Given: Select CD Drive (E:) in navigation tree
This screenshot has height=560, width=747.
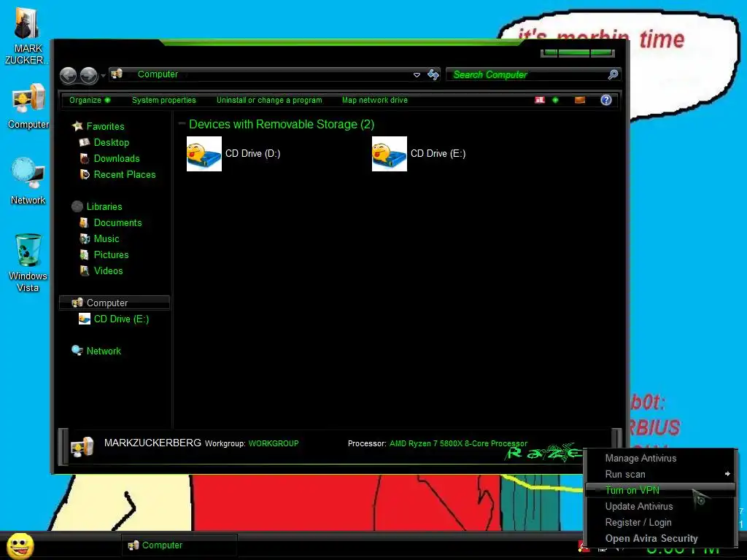Looking at the screenshot, I should coord(121,319).
